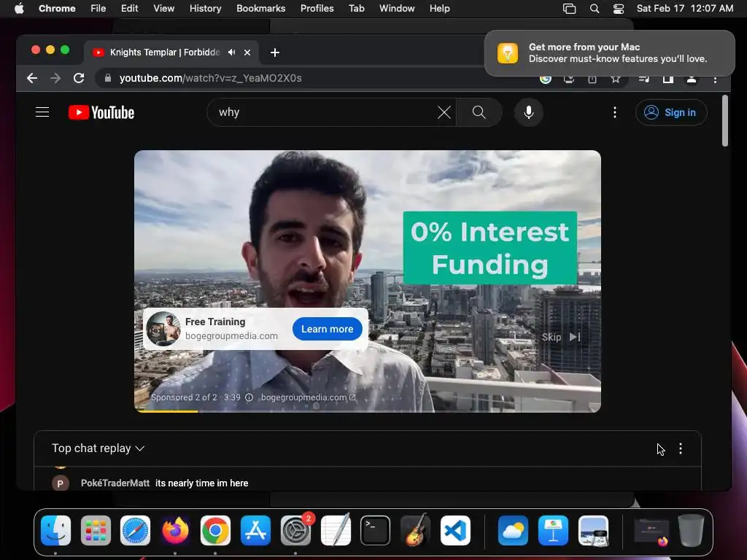This screenshot has width=747, height=560.
Task: Run search with the magnifier button
Action: click(x=479, y=112)
